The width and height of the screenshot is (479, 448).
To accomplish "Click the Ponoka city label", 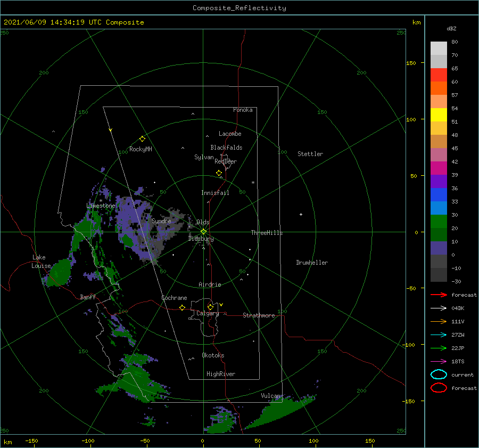I will (243, 110).
